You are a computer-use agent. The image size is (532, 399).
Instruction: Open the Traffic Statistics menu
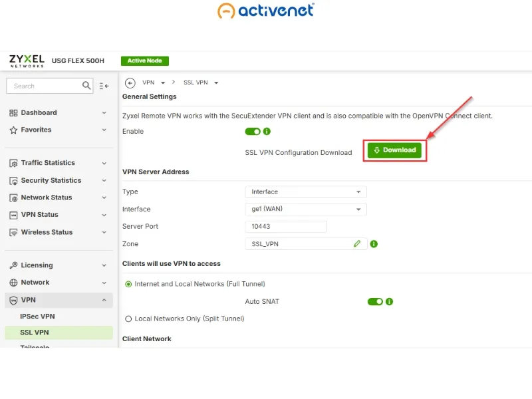pyautogui.click(x=59, y=163)
